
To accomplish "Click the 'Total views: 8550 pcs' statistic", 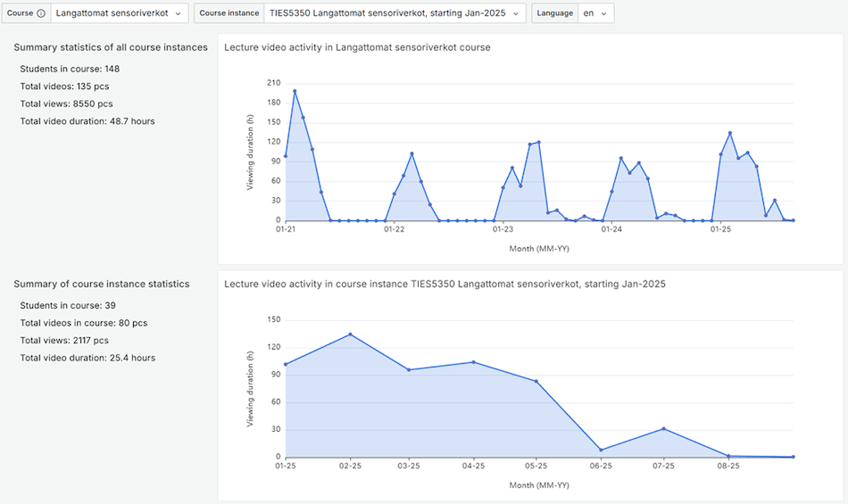I will [x=66, y=103].
